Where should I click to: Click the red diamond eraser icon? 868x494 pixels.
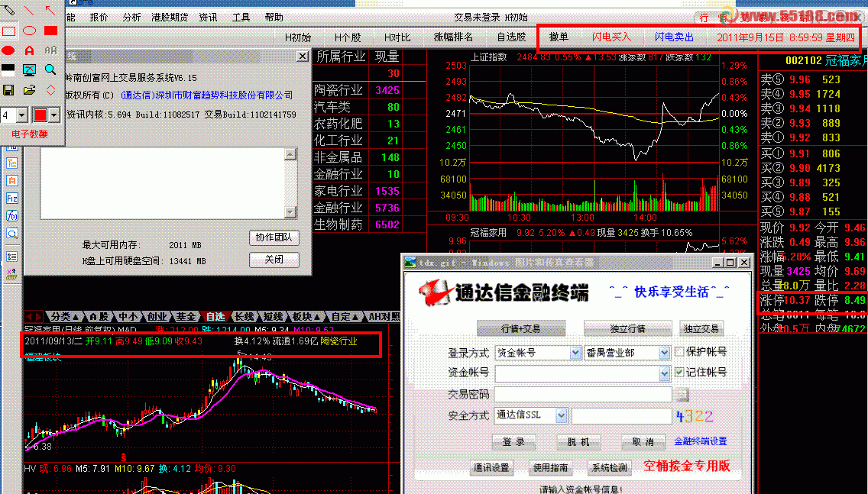coord(50,89)
